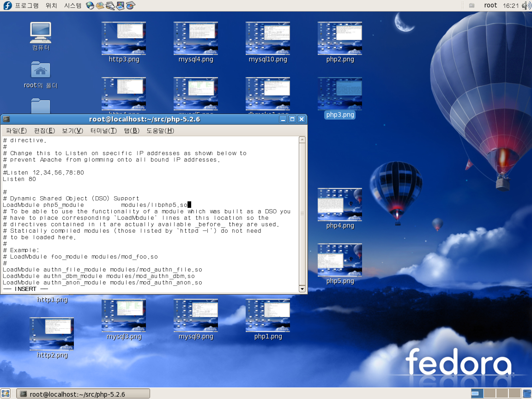Open the presentation launcher icon
The width and height of the screenshot is (532, 399).
(x=121, y=6)
